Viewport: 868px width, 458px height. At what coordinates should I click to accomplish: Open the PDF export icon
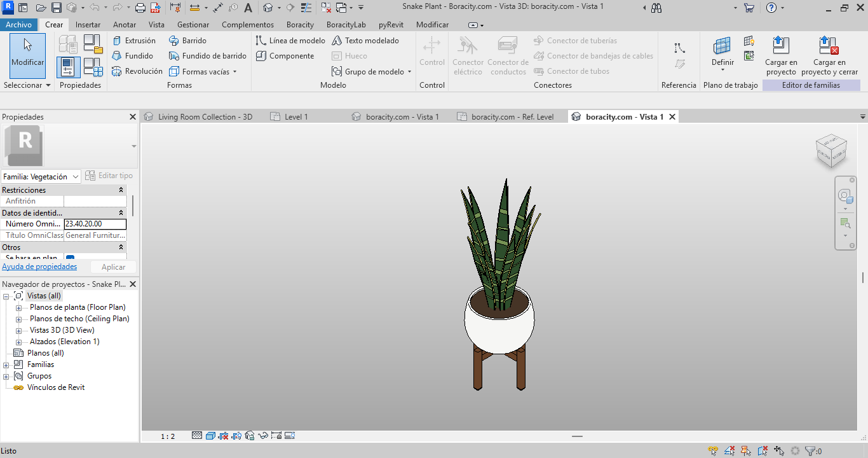[155, 8]
